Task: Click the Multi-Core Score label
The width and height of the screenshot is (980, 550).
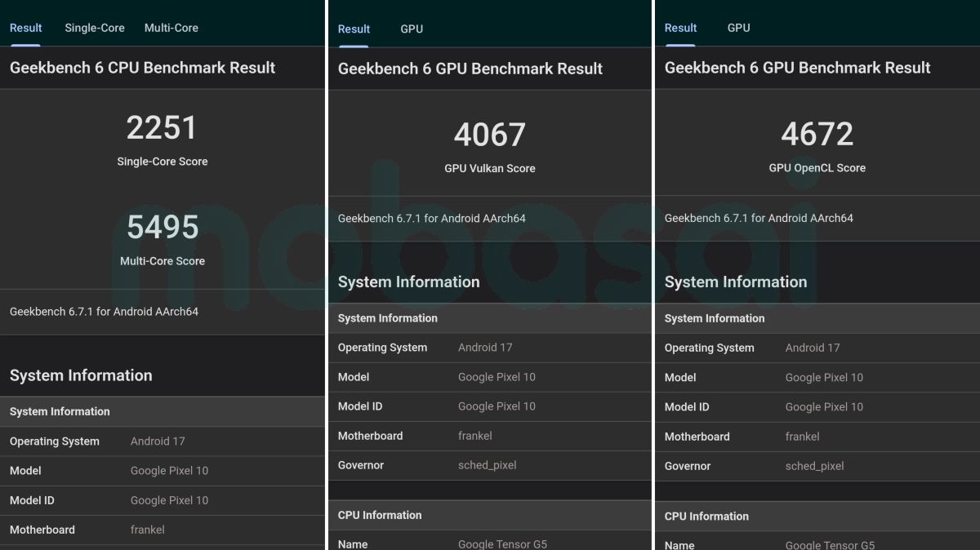Action: pyautogui.click(x=163, y=261)
